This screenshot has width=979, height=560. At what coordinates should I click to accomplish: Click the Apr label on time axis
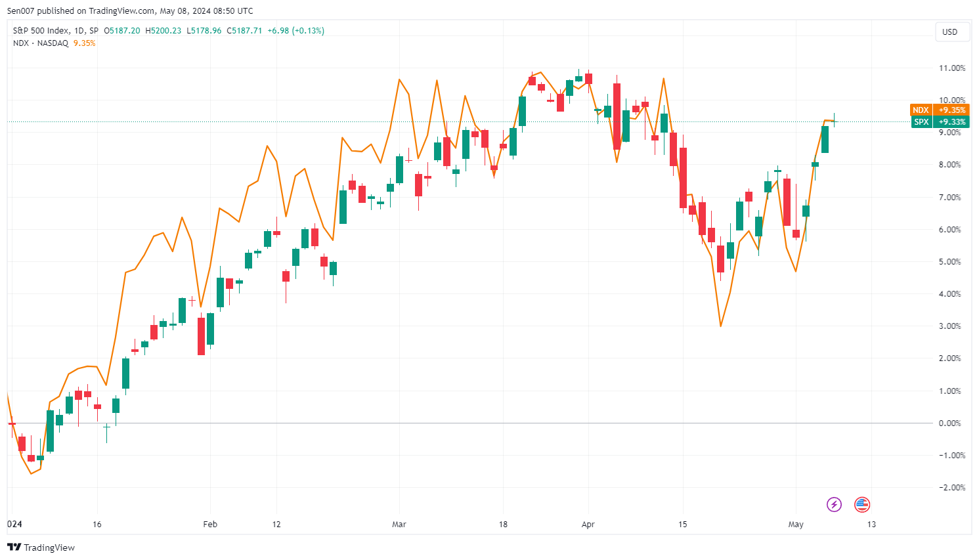pyautogui.click(x=588, y=525)
